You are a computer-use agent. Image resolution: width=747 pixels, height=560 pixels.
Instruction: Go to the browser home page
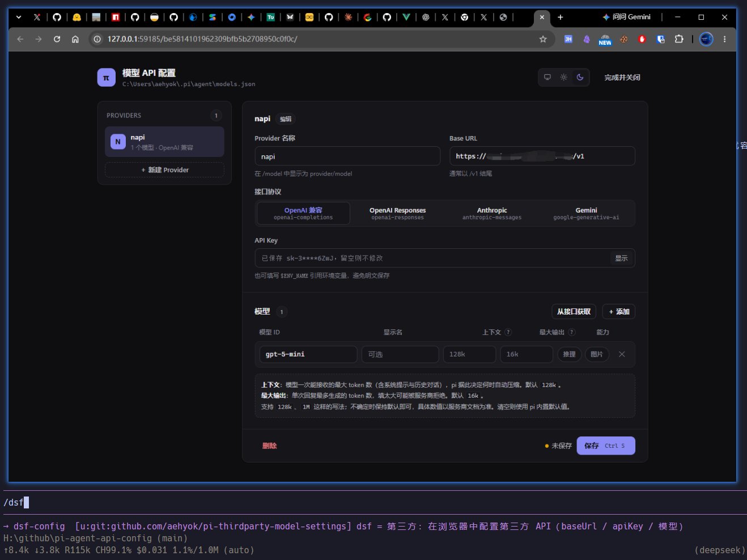[75, 39]
